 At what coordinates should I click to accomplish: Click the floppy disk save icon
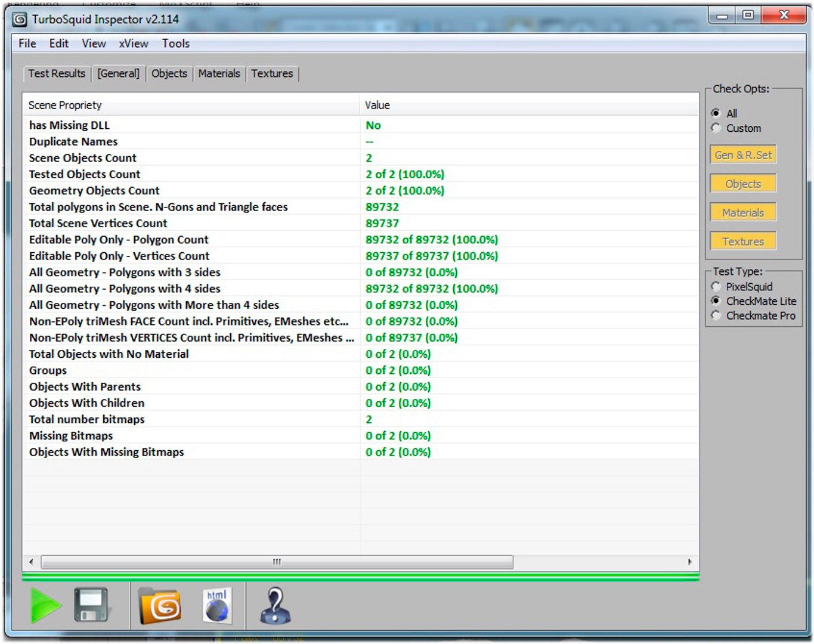coord(92,605)
